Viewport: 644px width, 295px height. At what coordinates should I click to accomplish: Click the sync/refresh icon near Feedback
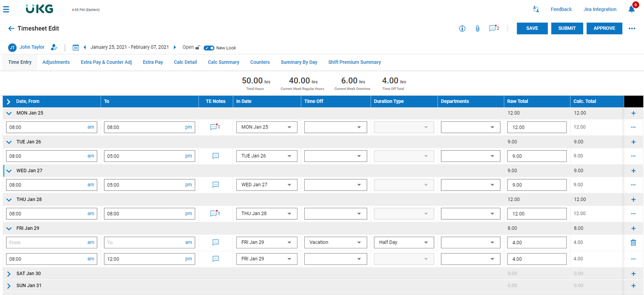(x=536, y=9)
